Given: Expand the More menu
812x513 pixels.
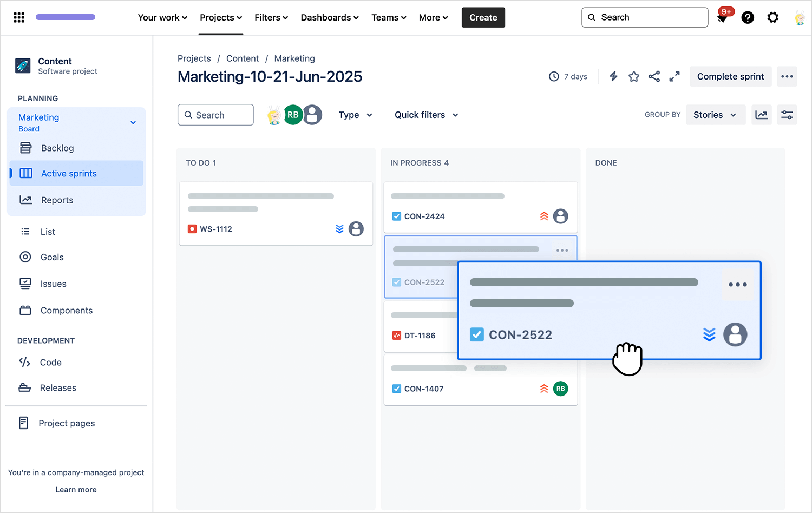Looking at the screenshot, I should tap(433, 17).
